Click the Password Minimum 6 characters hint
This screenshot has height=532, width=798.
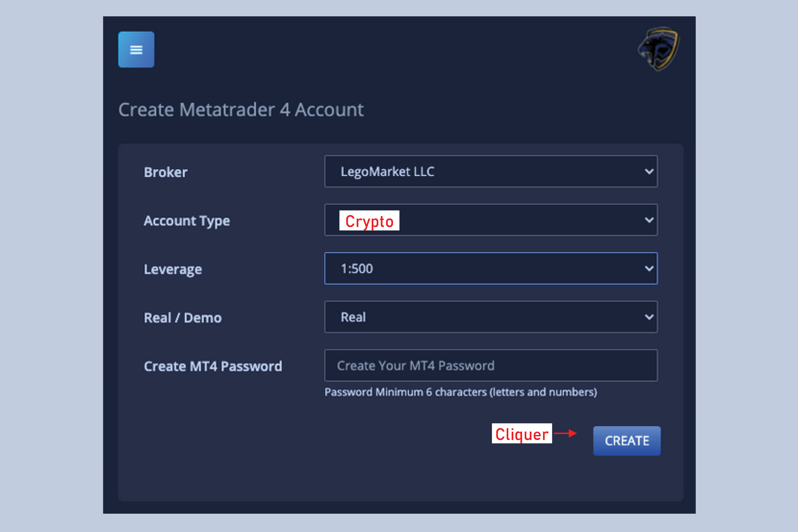[x=461, y=392]
